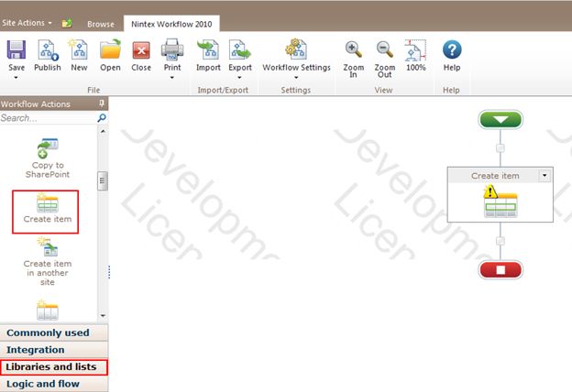Reset view to 100%

coord(416,55)
